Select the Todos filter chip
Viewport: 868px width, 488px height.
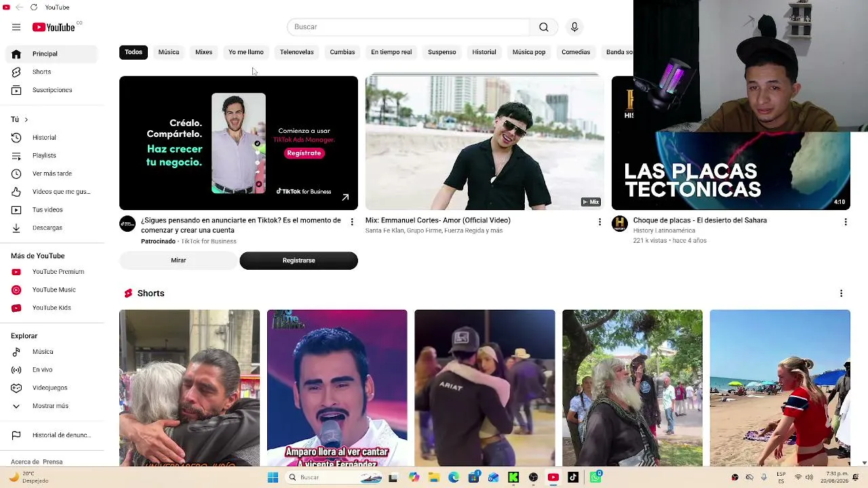click(134, 52)
